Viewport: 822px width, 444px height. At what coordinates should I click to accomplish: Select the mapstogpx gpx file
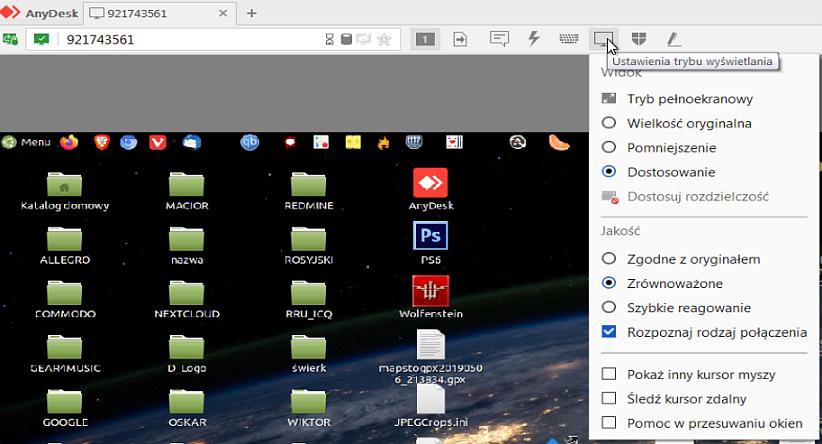[430, 357]
